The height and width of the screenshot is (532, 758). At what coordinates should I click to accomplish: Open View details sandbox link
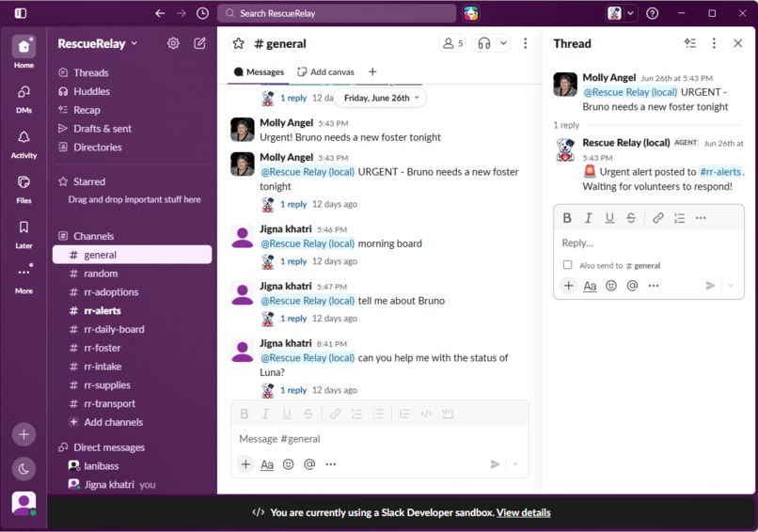(x=523, y=512)
